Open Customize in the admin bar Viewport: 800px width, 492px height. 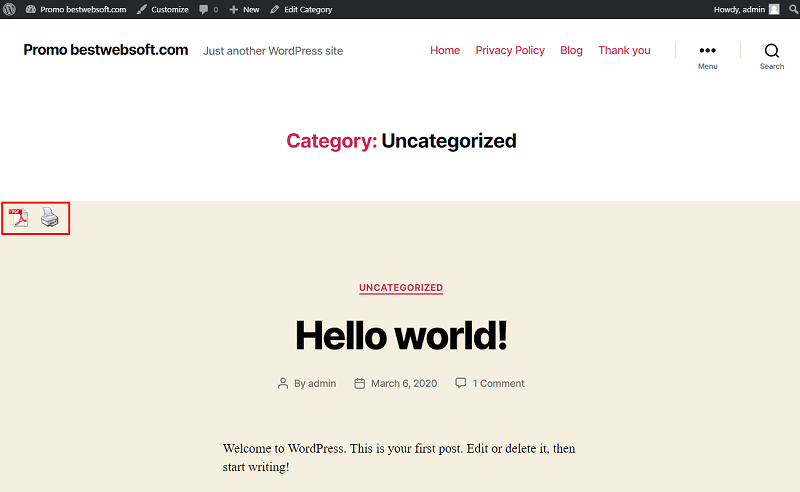tap(163, 9)
